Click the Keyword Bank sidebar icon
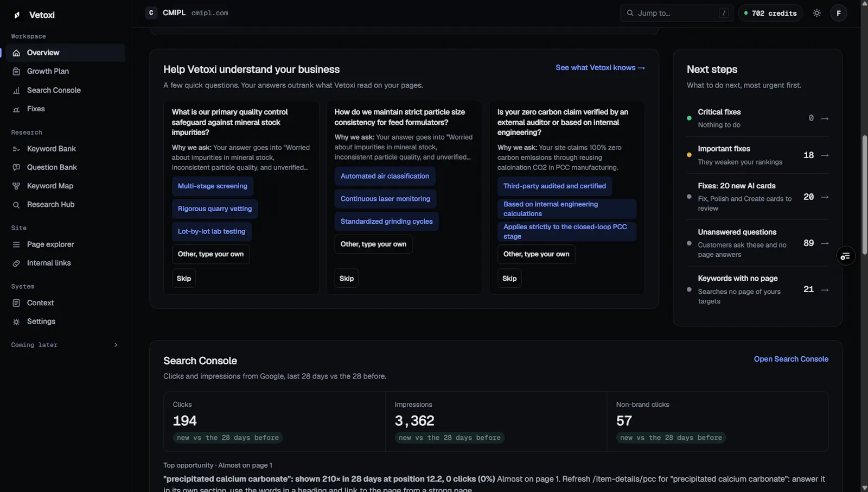This screenshot has width=868, height=492. 16,149
